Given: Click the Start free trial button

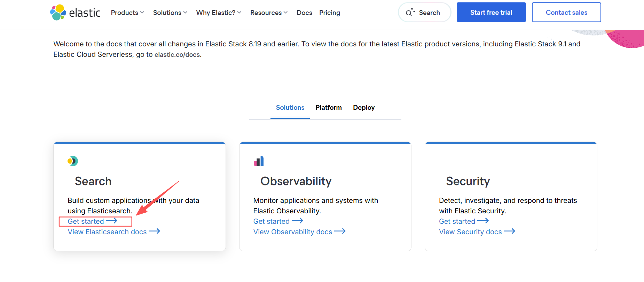Looking at the screenshot, I should click(x=491, y=13).
